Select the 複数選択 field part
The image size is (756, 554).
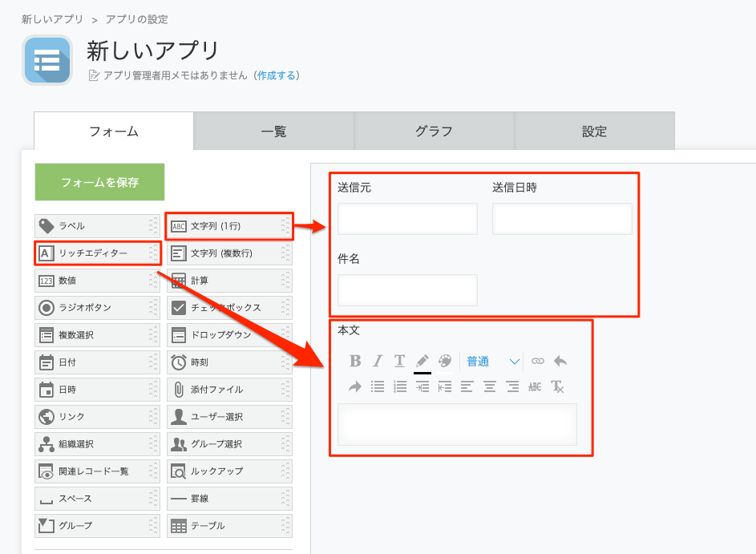[x=97, y=335]
